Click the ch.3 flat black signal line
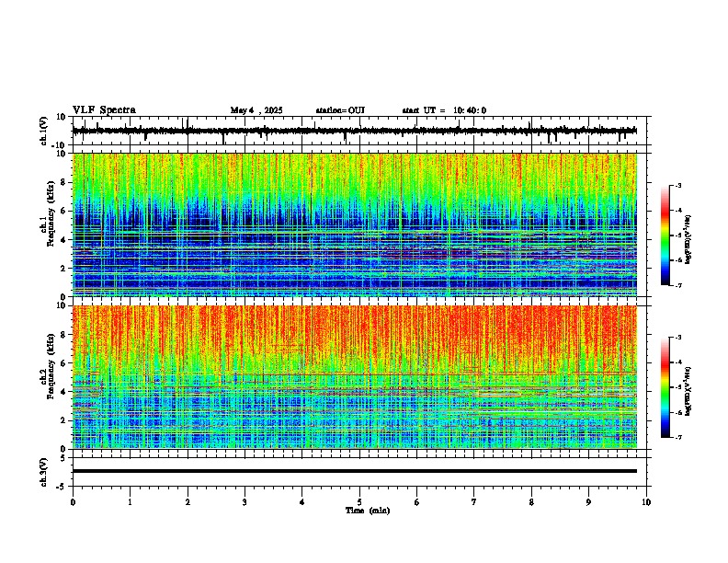The image size is (728, 563). pos(355,471)
